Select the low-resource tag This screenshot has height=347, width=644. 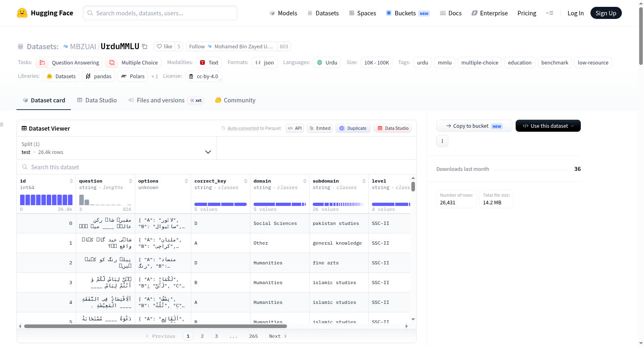point(593,62)
